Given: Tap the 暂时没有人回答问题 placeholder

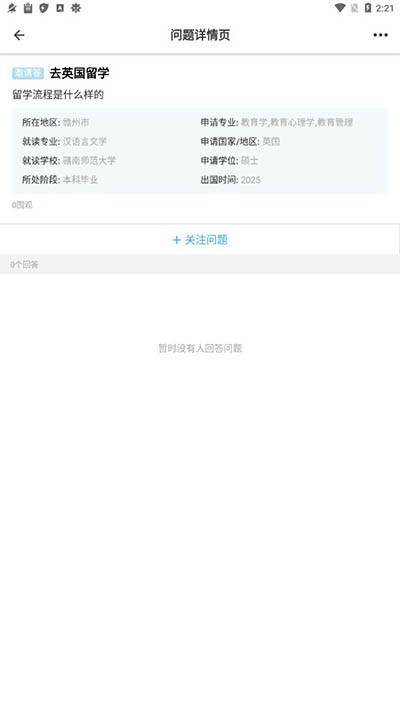Looking at the screenshot, I should tap(200, 348).
